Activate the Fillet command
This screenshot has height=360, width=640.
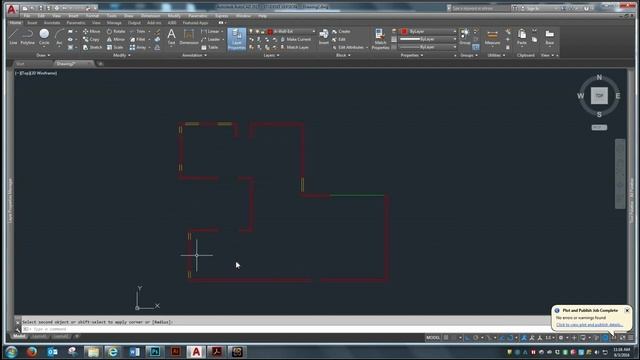[x=138, y=40]
